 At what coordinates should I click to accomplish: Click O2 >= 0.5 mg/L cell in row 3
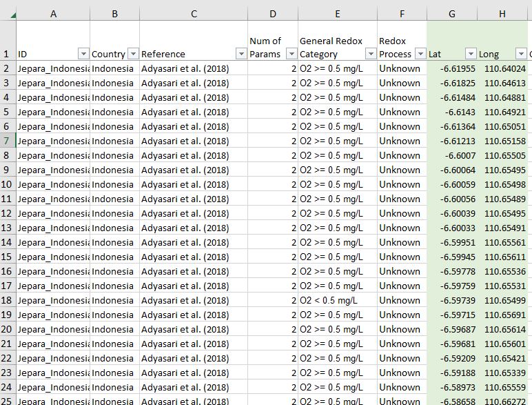[338, 83]
